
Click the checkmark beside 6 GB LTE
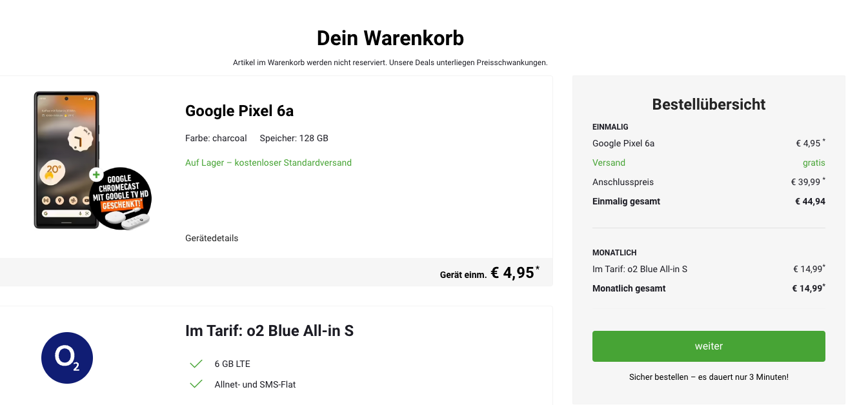click(x=196, y=364)
